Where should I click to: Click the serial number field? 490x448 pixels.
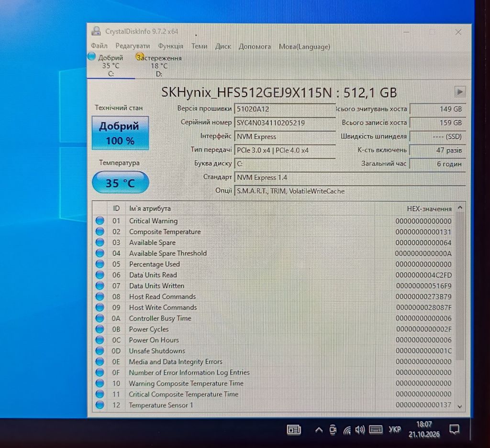[285, 123]
